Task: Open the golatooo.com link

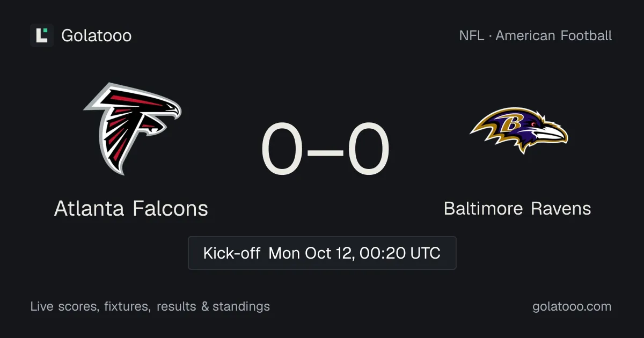Action: [572, 307]
